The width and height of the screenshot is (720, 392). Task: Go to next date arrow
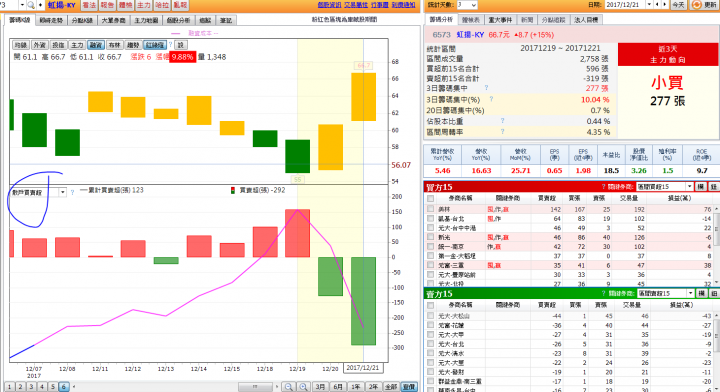point(664,5)
